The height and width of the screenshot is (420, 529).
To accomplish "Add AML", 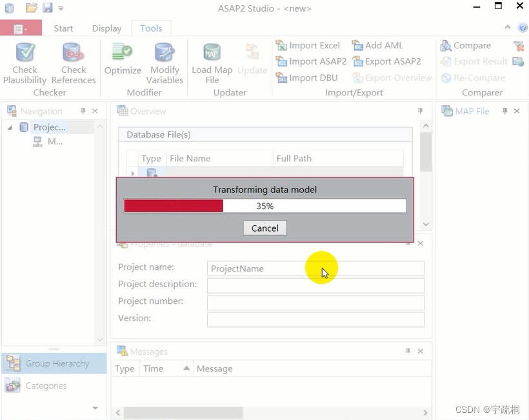I will pos(377,45).
